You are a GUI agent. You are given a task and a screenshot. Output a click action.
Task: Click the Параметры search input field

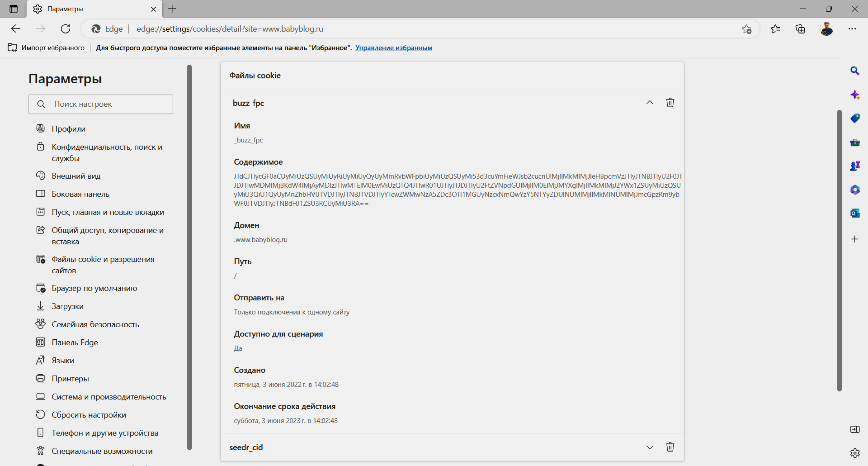pos(100,104)
